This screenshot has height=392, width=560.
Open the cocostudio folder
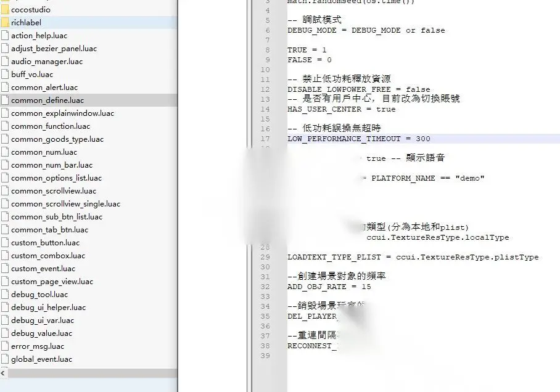tap(31, 10)
